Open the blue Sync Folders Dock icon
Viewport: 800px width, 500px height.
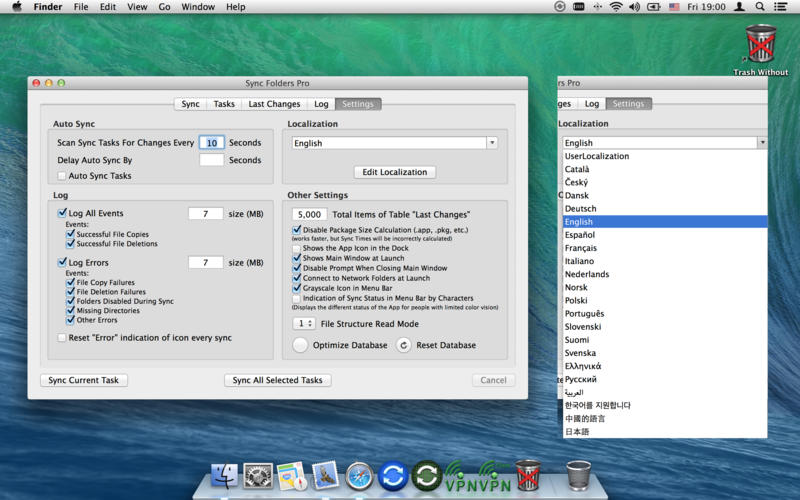(x=393, y=475)
